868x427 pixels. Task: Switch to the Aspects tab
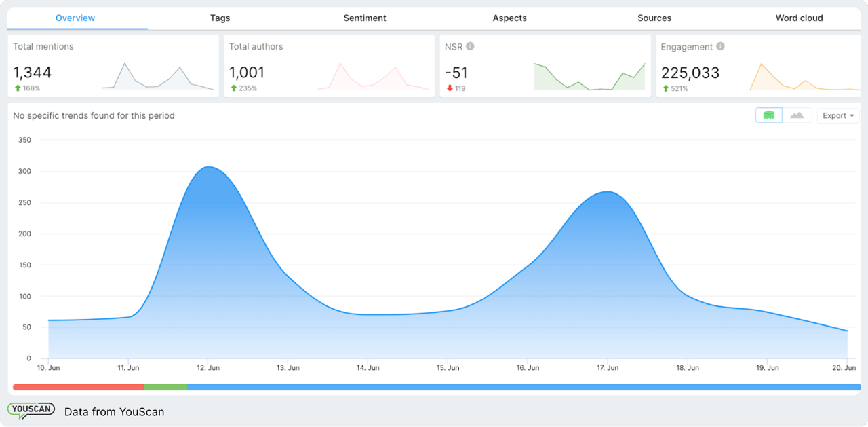[509, 18]
